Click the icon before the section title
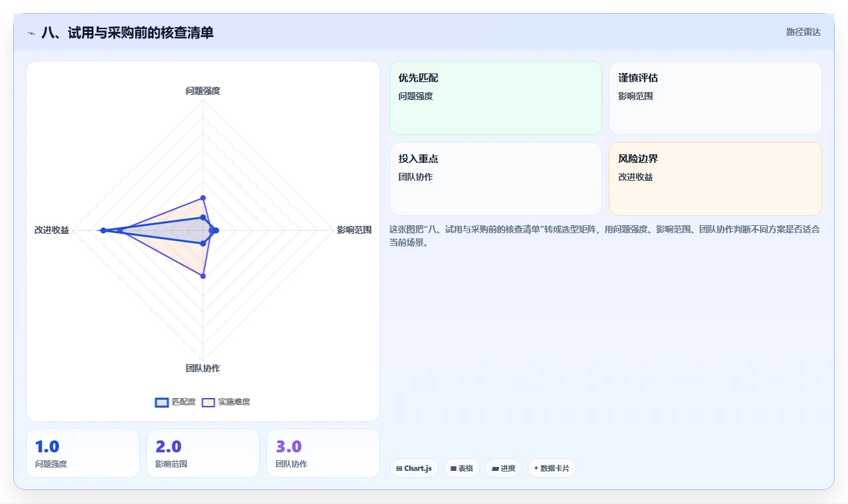 coord(32,33)
